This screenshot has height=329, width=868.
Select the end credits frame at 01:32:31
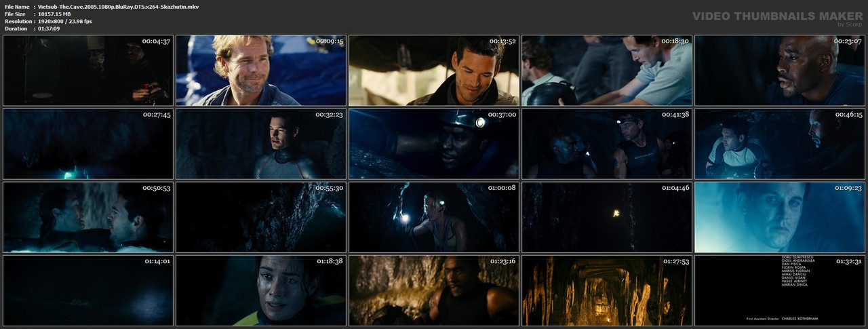[780, 290]
